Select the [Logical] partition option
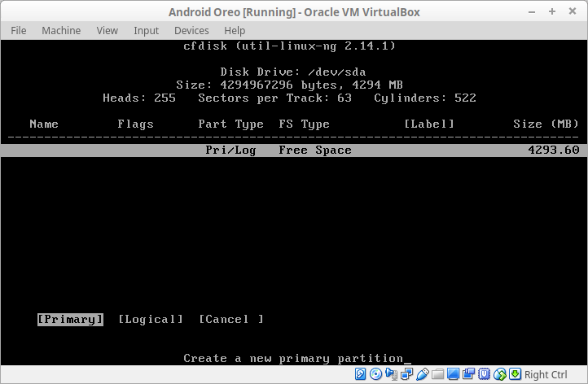This screenshot has height=384, width=588. pyautogui.click(x=151, y=319)
